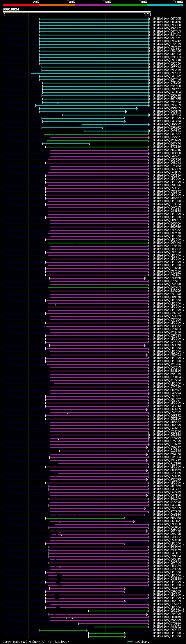Select UniRef100_B7ZT29 entry

pyautogui.click(x=167, y=147)
